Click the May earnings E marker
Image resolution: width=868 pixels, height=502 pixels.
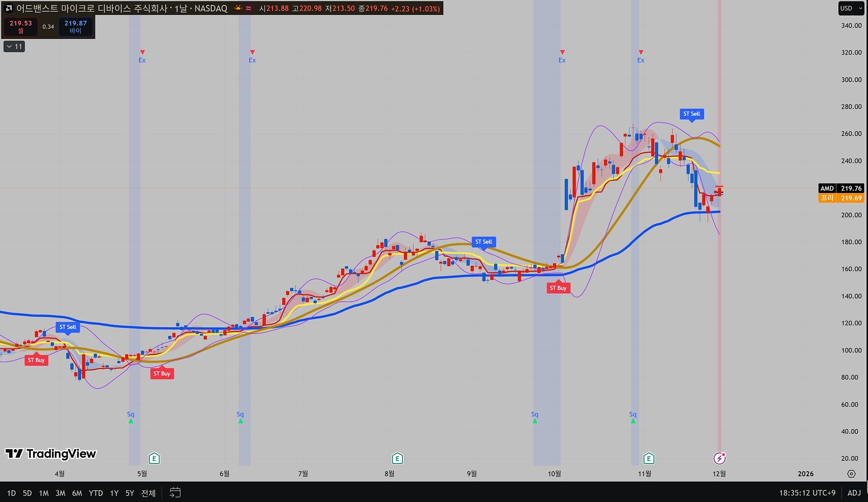coord(154,459)
